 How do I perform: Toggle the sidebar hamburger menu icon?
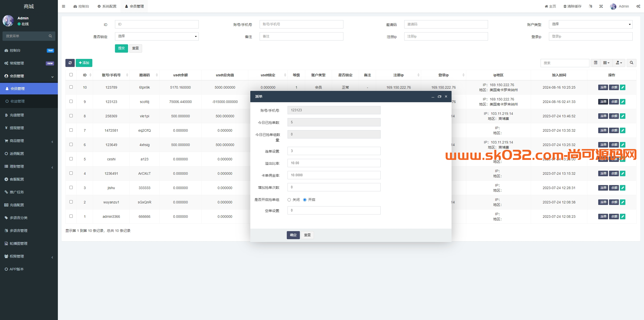point(63,6)
